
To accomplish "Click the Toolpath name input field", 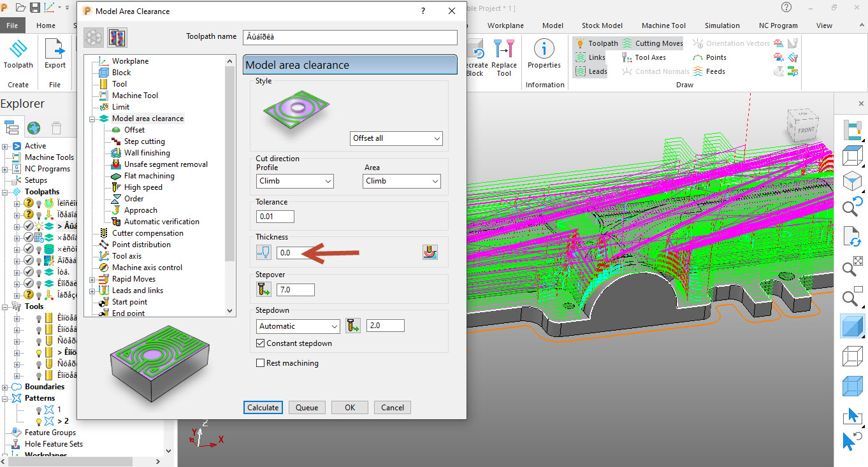I will tap(350, 37).
